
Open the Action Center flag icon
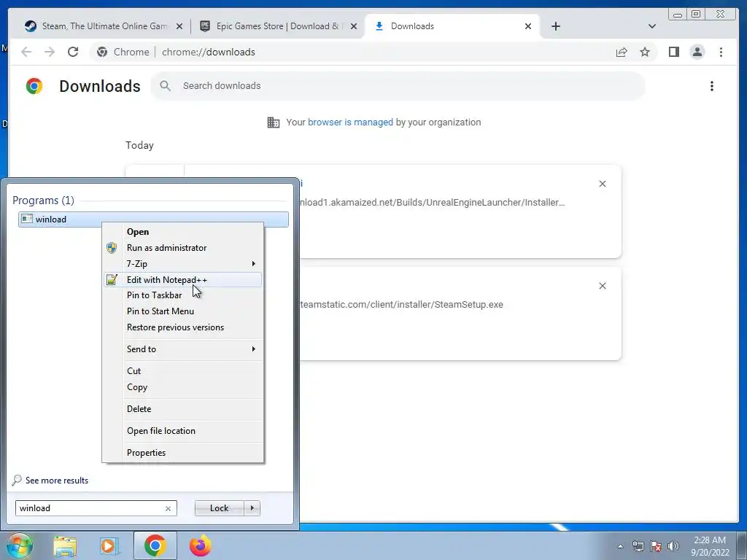coord(656,546)
